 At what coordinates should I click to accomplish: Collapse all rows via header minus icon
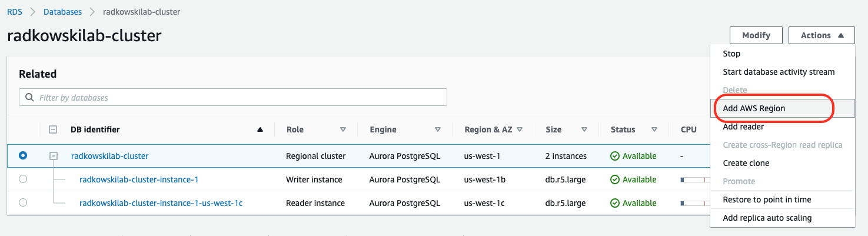point(52,129)
